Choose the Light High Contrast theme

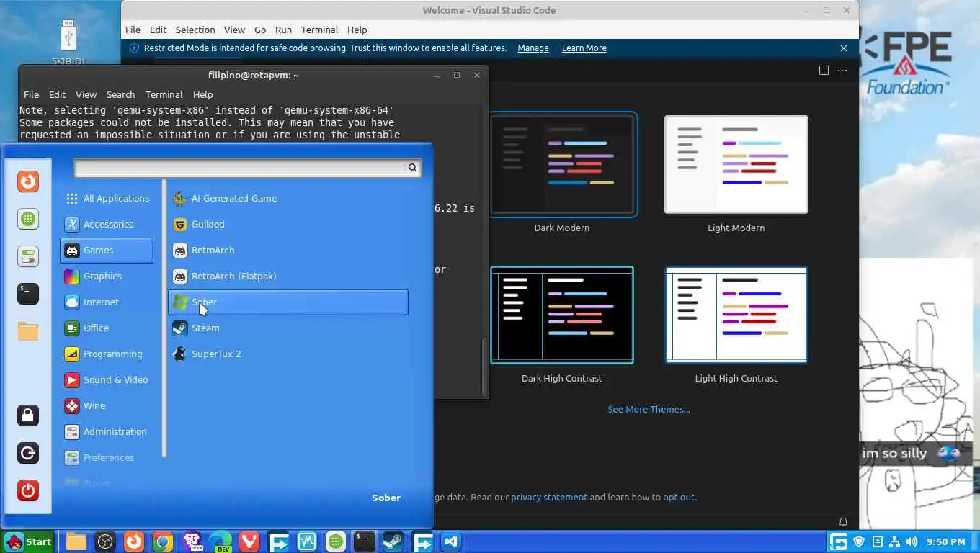coord(736,315)
